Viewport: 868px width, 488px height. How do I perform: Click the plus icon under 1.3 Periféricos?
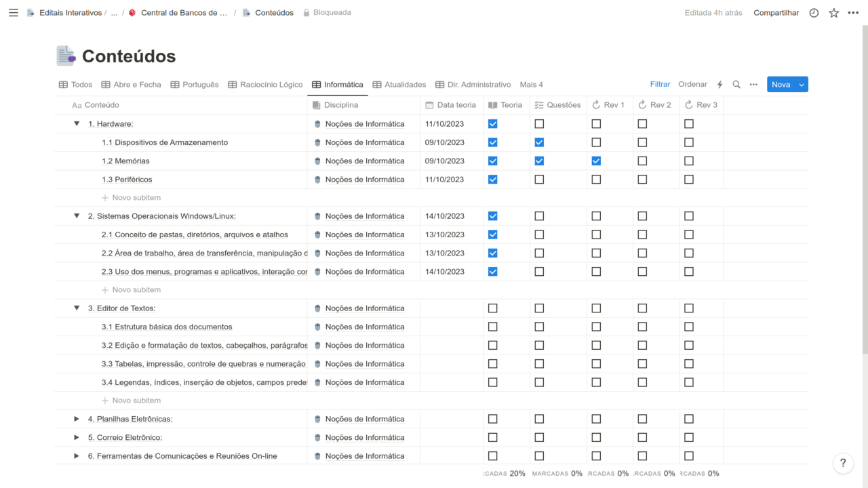pyautogui.click(x=105, y=198)
